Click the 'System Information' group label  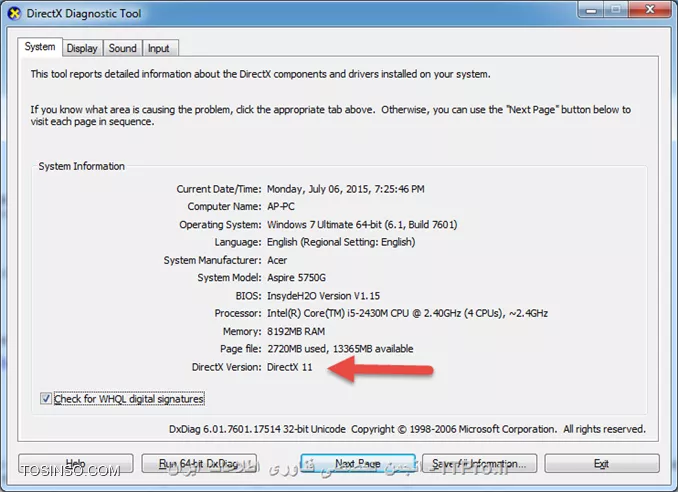[81, 166]
